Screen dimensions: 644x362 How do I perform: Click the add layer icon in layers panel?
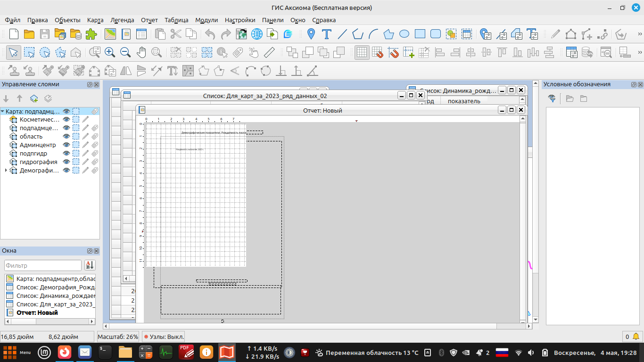tap(34, 99)
